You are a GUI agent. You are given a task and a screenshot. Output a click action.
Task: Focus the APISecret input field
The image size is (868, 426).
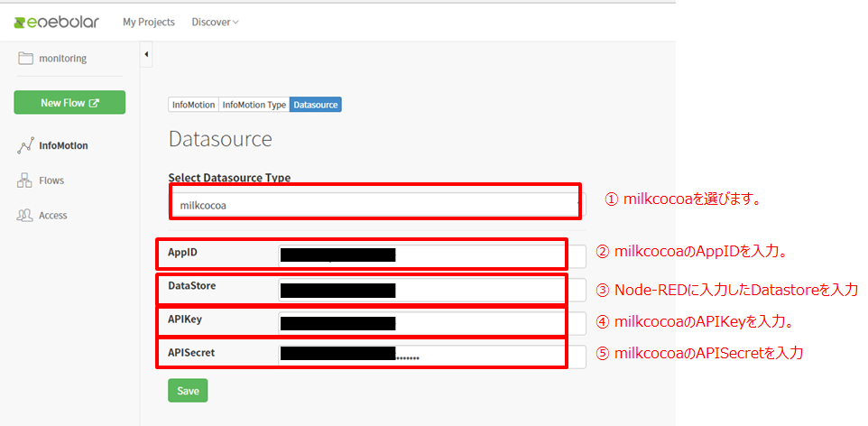pyautogui.click(x=432, y=357)
